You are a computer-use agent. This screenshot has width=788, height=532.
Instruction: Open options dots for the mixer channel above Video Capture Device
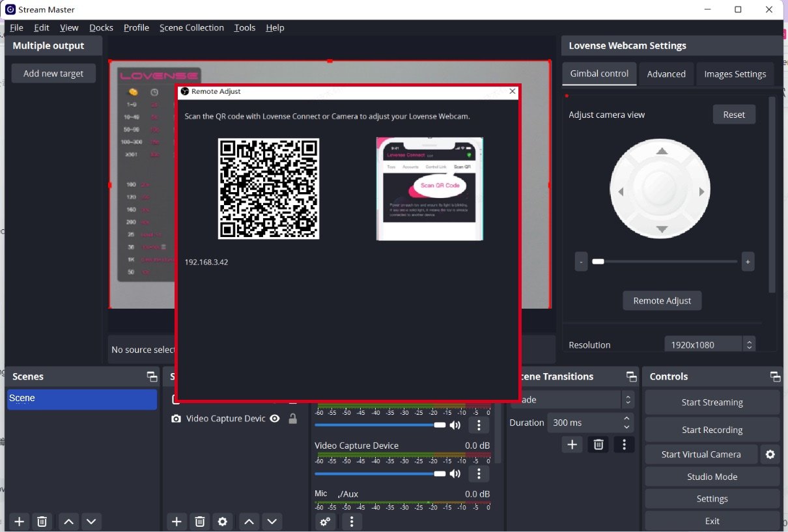479,425
